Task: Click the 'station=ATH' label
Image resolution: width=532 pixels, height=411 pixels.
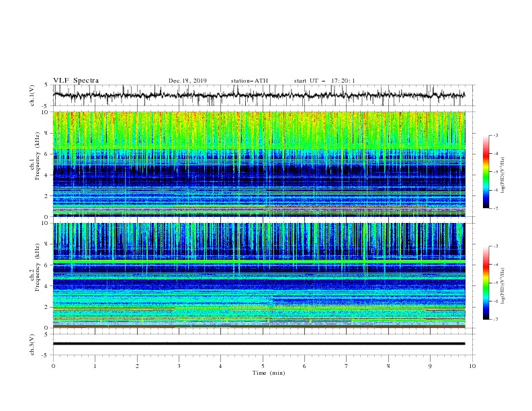Action: (x=249, y=81)
